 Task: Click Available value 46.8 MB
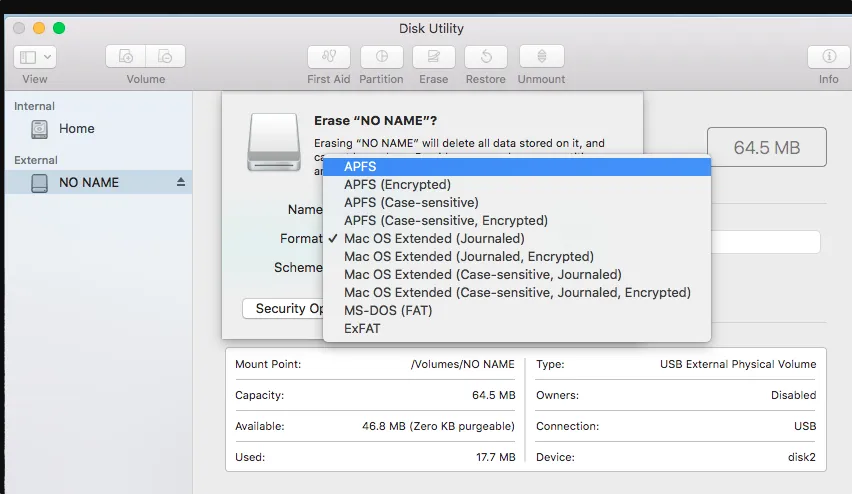pos(438,426)
